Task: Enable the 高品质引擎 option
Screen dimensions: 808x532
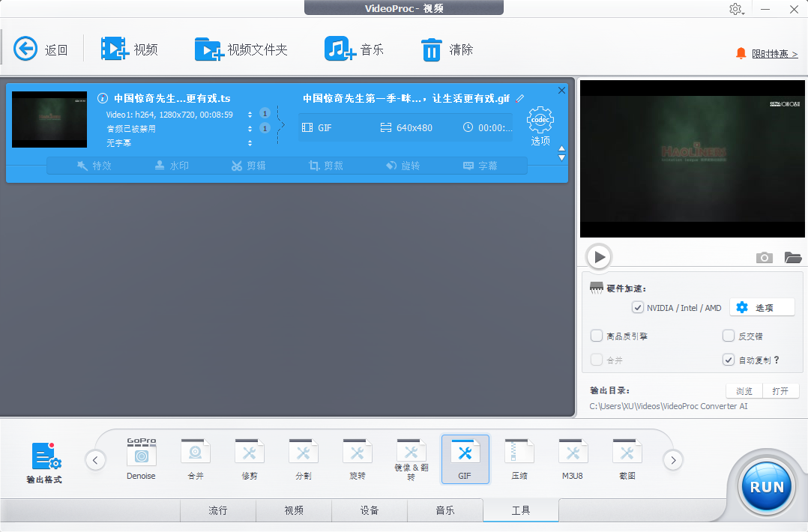Action: (597, 336)
